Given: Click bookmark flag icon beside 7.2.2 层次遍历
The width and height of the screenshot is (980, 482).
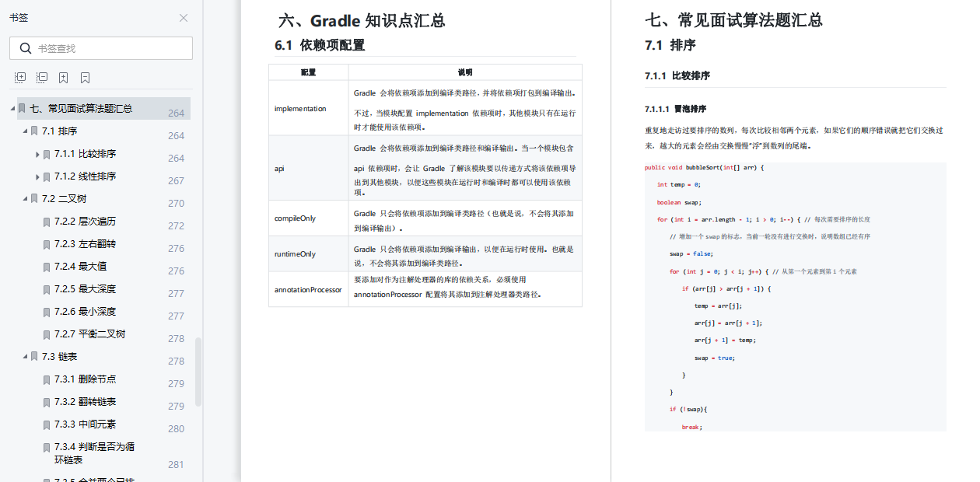Looking at the screenshot, I should pyautogui.click(x=47, y=222).
